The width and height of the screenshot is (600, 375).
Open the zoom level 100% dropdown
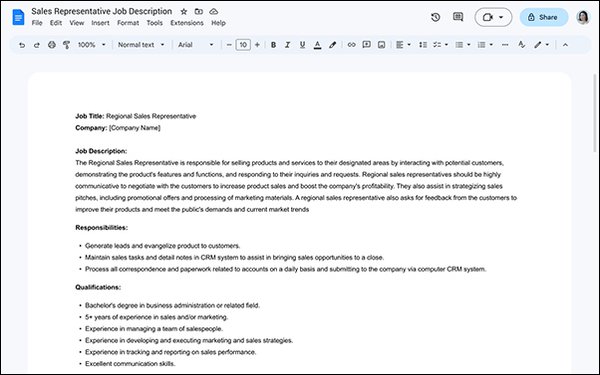click(x=91, y=45)
